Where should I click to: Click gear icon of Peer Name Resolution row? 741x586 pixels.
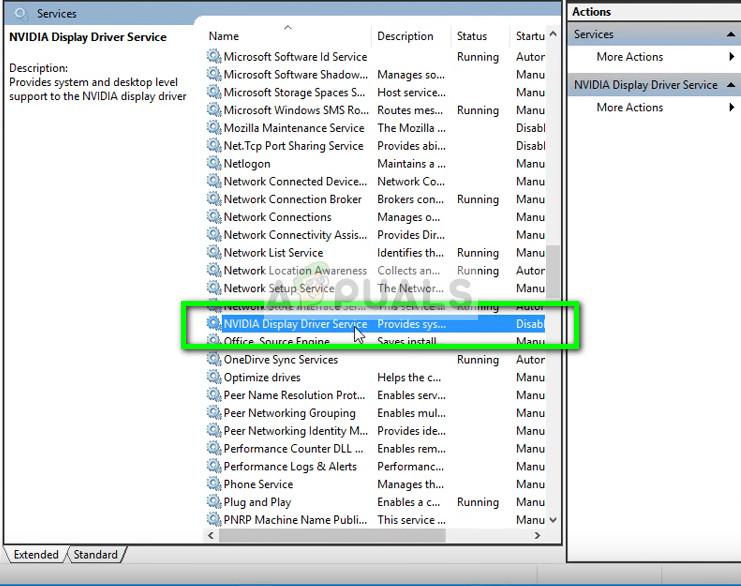[214, 395]
